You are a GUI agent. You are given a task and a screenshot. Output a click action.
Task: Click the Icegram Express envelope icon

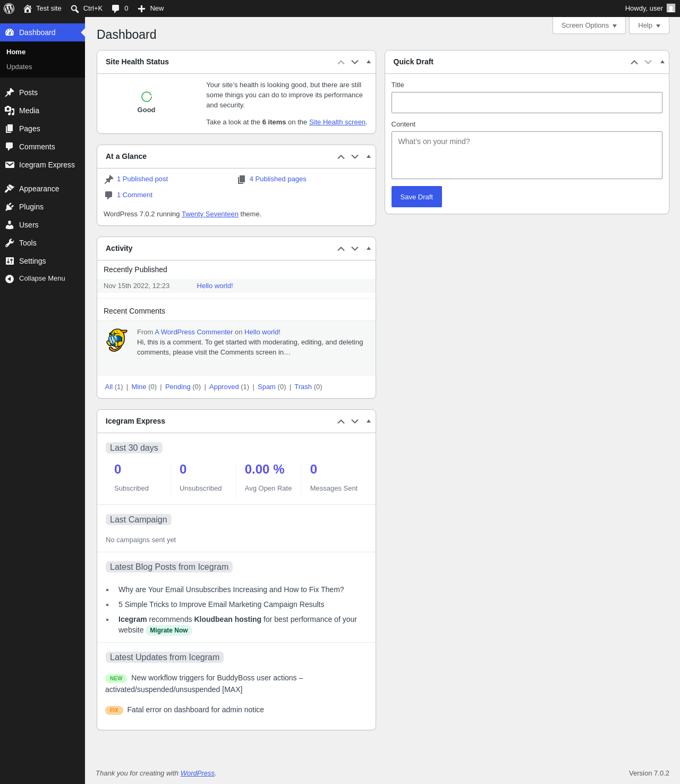tap(10, 165)
